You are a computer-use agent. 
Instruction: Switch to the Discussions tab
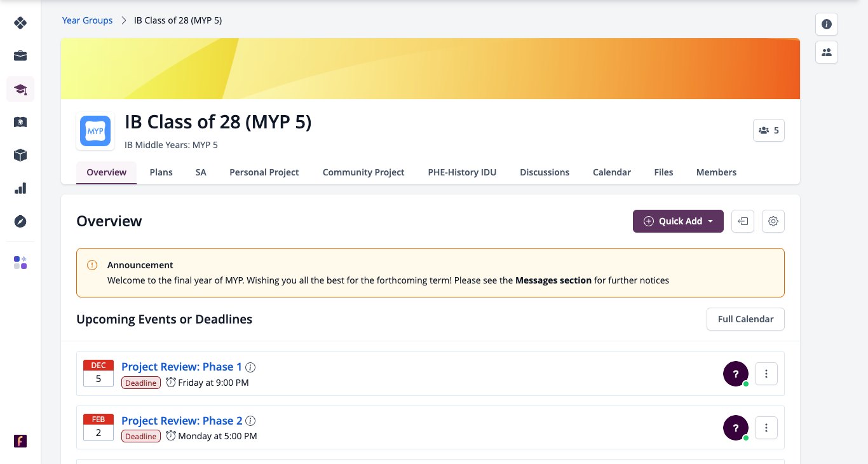545,172
